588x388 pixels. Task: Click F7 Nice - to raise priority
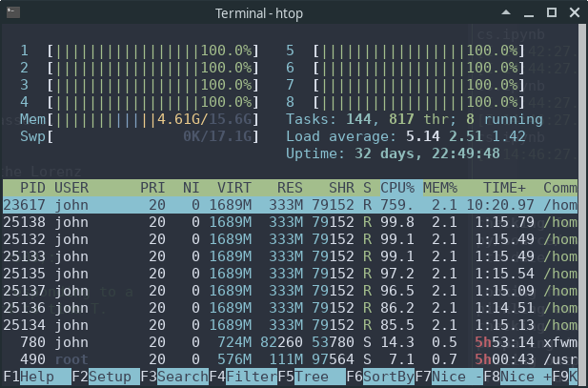point(449,377)
